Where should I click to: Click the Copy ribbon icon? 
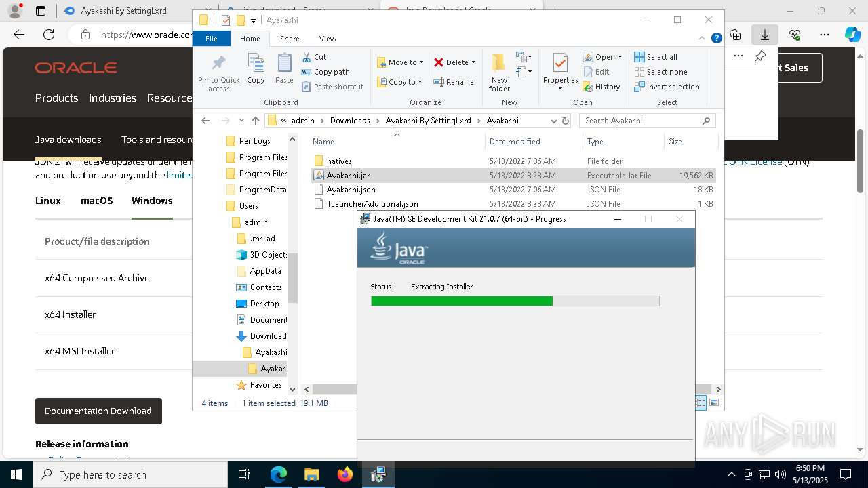[256, 70]
